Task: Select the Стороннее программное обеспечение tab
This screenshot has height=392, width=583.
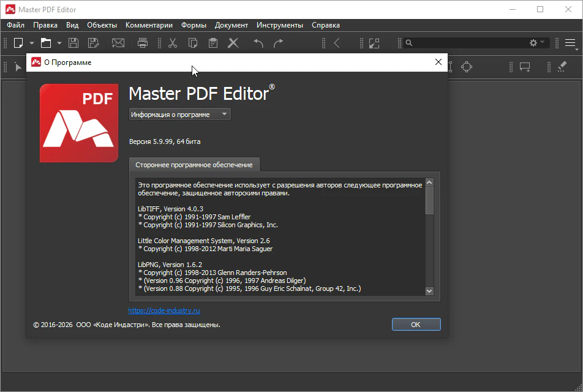Action: coord(194,165)
